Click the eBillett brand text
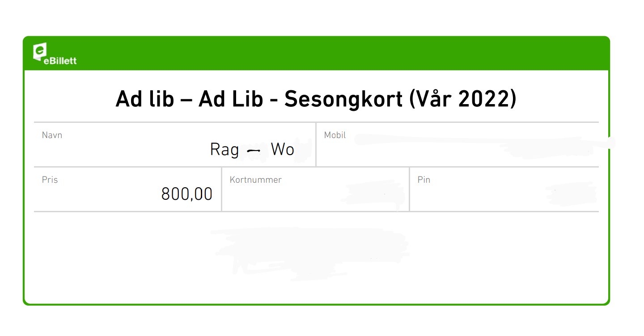Image resolution: width=644 pixels, height=336 pixels. point(60,61)
